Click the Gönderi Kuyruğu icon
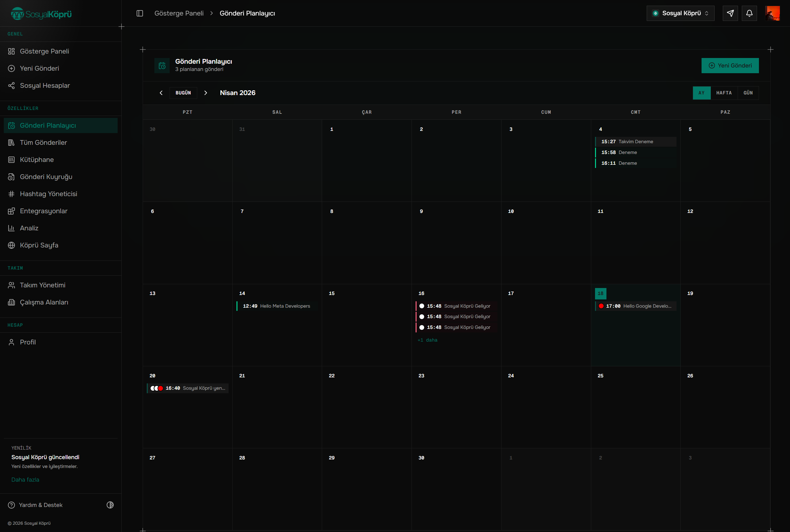Viewport: 790px width, 532px height. click(11, 177)
